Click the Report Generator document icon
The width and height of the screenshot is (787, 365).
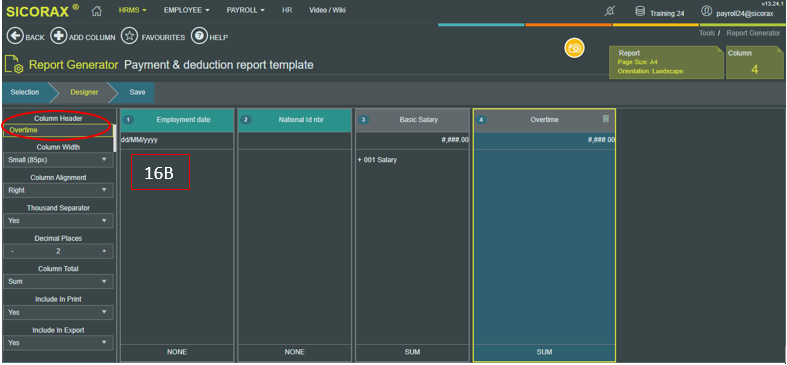pyautogui.click(x=14, y=64)
